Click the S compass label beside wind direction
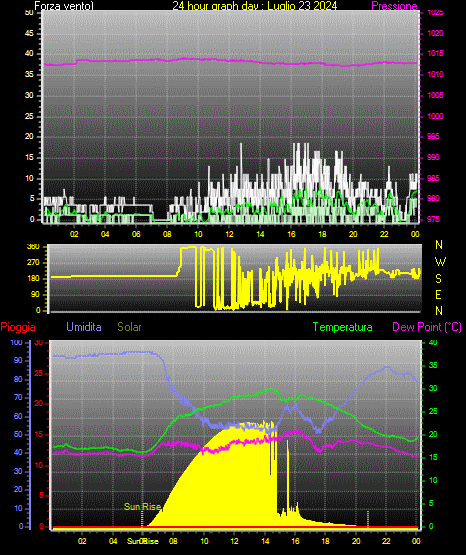The width and height of the screenshot is (466, 555). [438, 279]
